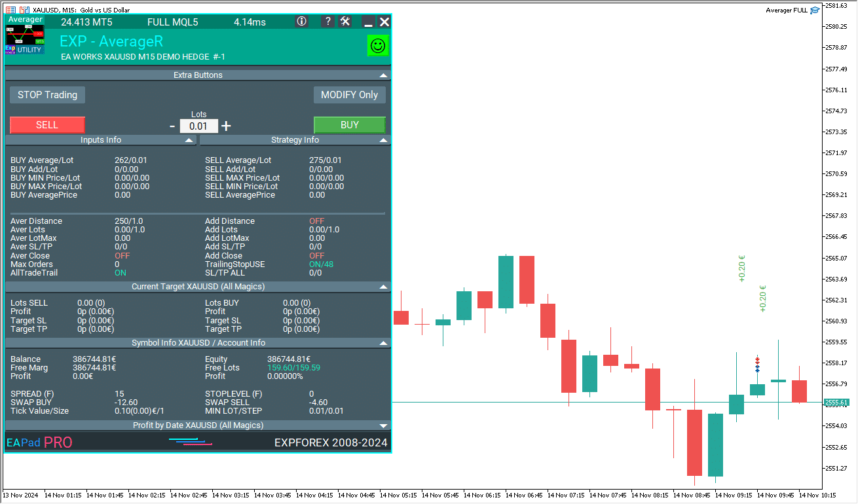Minimize the EAPad panel with underscore icon
858x504 pixels.
368,22
